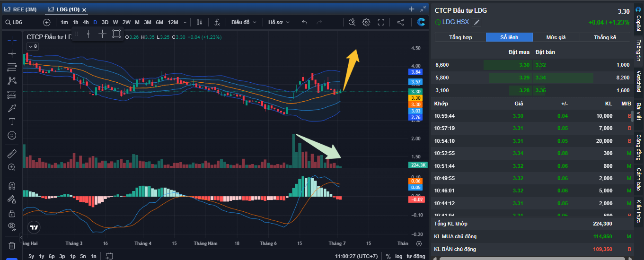The image size is (644, 260).
Task: Open the indicators fx icon
Action: 217,22
